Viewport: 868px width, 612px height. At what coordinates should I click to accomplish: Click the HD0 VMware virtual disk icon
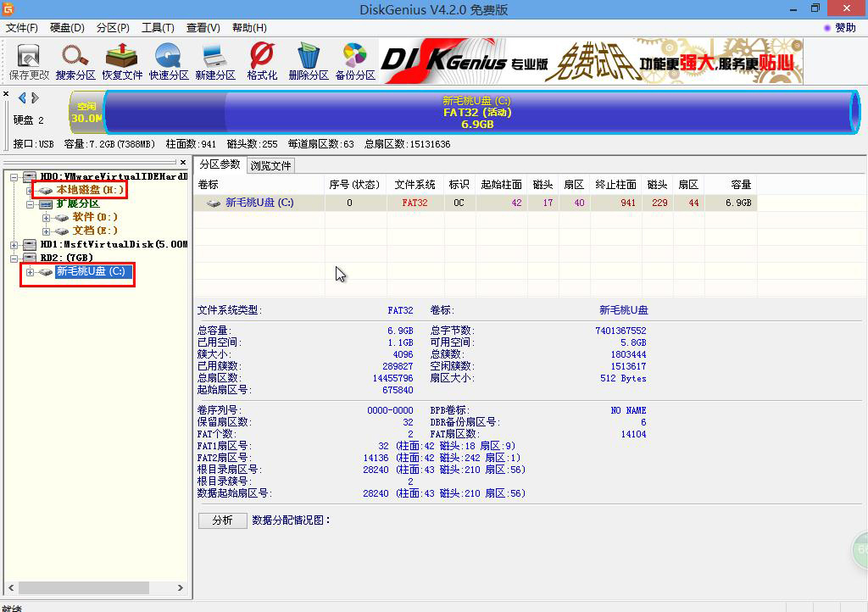pos(30,176)
